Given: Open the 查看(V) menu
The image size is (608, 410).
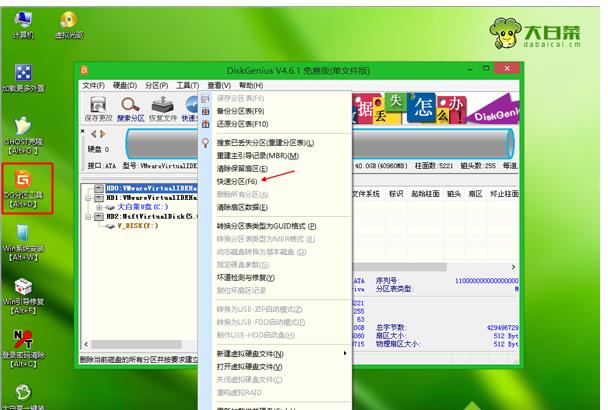Looking at the screenshot, I should (219, 85).
